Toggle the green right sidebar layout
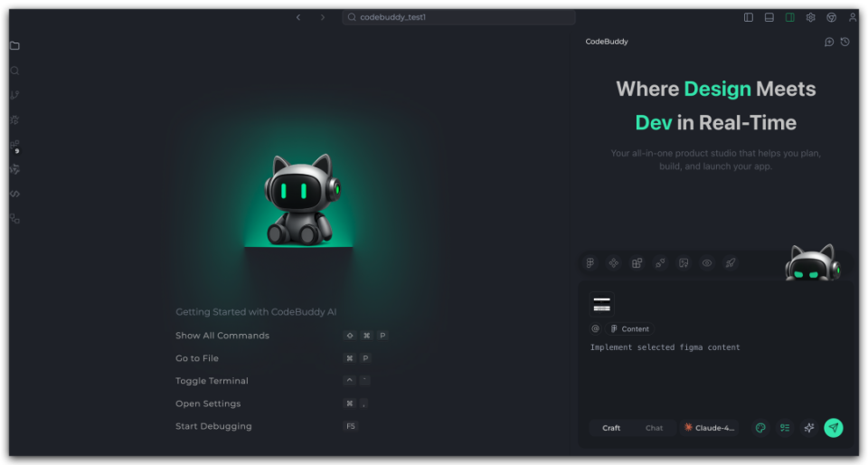Image resolution: width=868 pixels, height=465 pixels. click(x=790, y=17)
